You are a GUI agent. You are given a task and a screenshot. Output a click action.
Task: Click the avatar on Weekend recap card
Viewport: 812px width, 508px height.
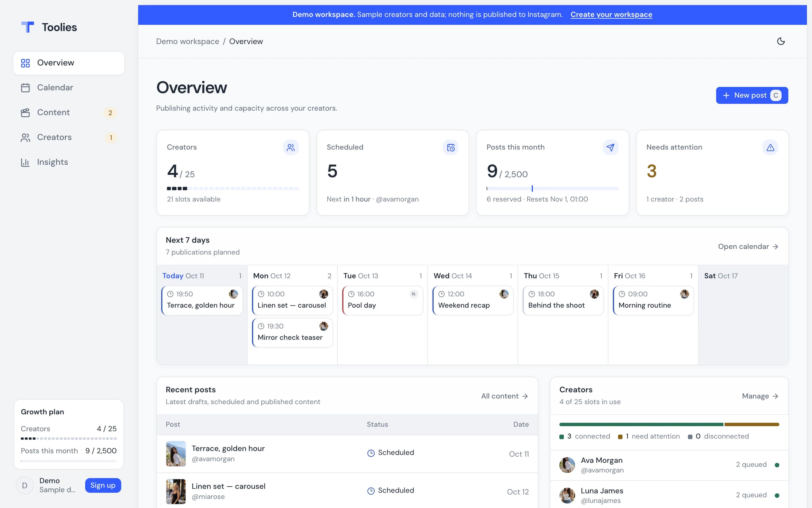tap(504, 294)
